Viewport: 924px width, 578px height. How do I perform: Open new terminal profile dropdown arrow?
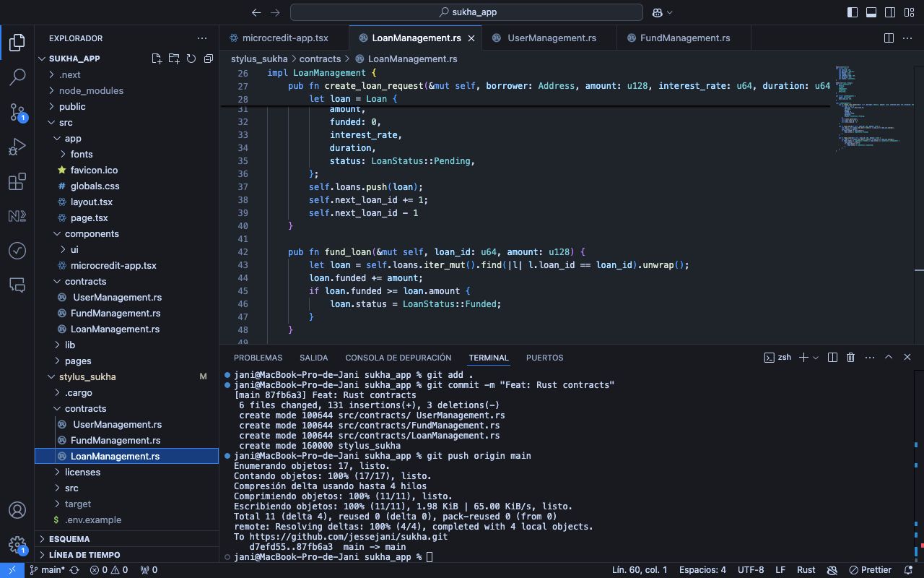tap(816, 357)
